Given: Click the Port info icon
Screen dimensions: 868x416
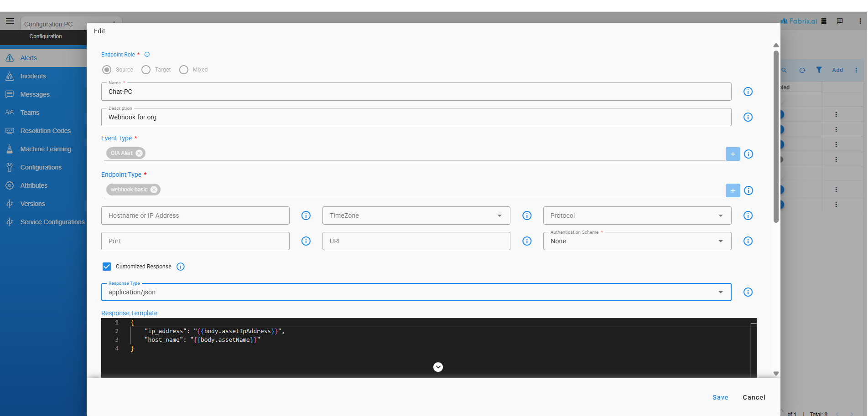Looking at the screenshot, I should point(306,241).
